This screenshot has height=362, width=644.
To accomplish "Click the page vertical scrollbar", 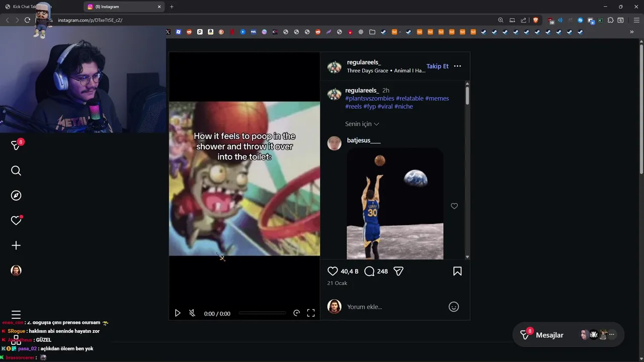I will coord(641,108).
